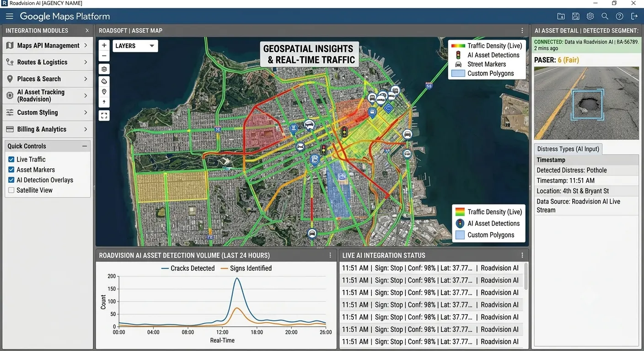Zoom in on the asset map
Viewport: 644px width, 351px height.
pyautogui.click(x=104, y=46)
